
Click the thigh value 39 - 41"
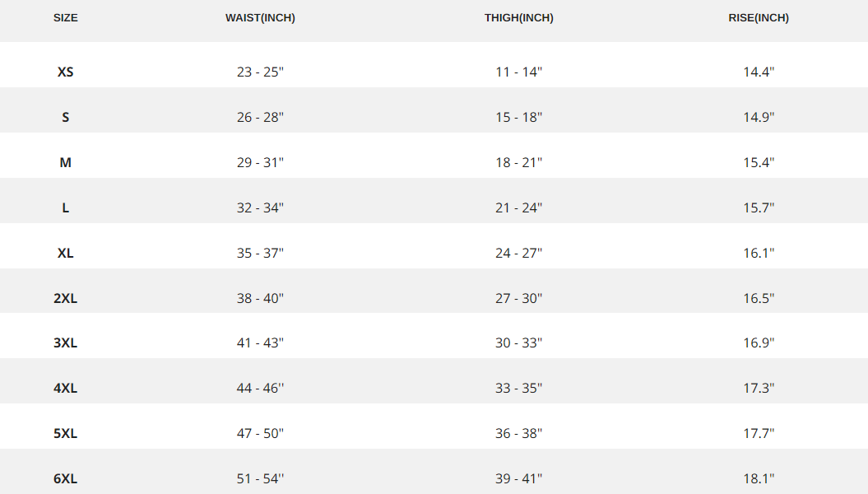518,478
